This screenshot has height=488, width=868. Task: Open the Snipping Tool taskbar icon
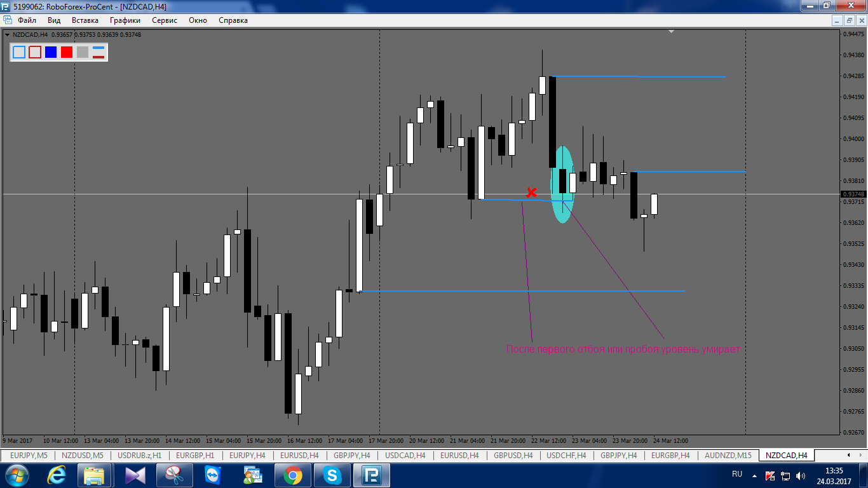click(174, 475)
